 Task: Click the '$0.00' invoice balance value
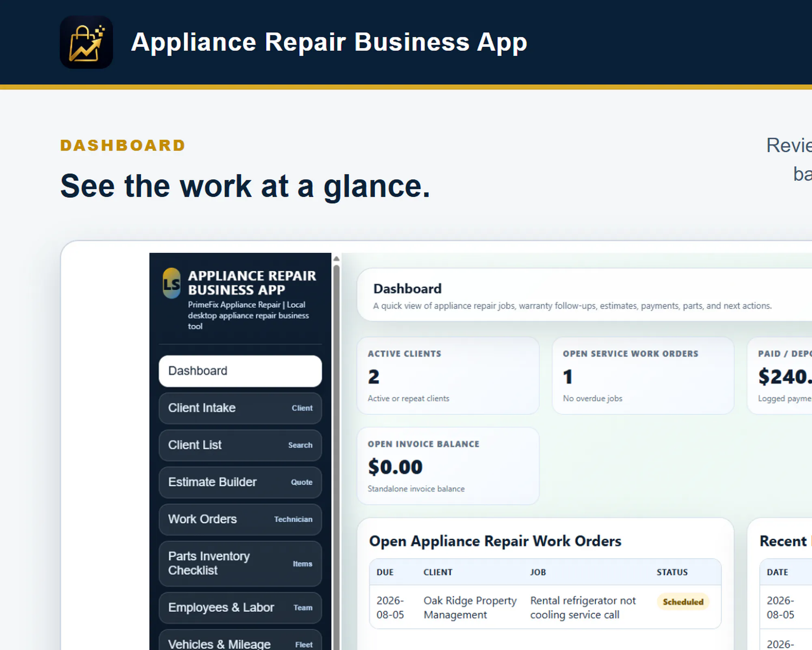click(395, 467)
